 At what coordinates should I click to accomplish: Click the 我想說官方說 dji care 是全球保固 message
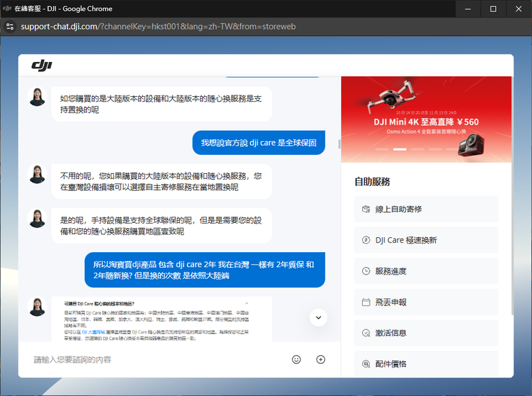pyautogui.click(x=258, y=142)
